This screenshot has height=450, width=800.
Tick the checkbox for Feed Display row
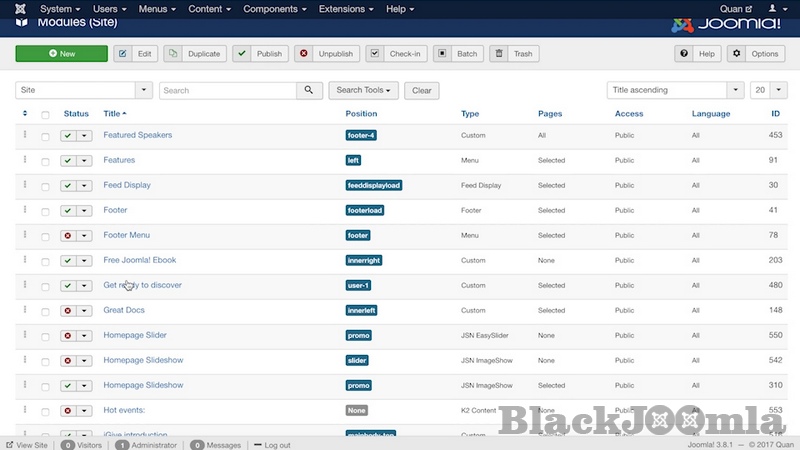[x=45, y=186]
